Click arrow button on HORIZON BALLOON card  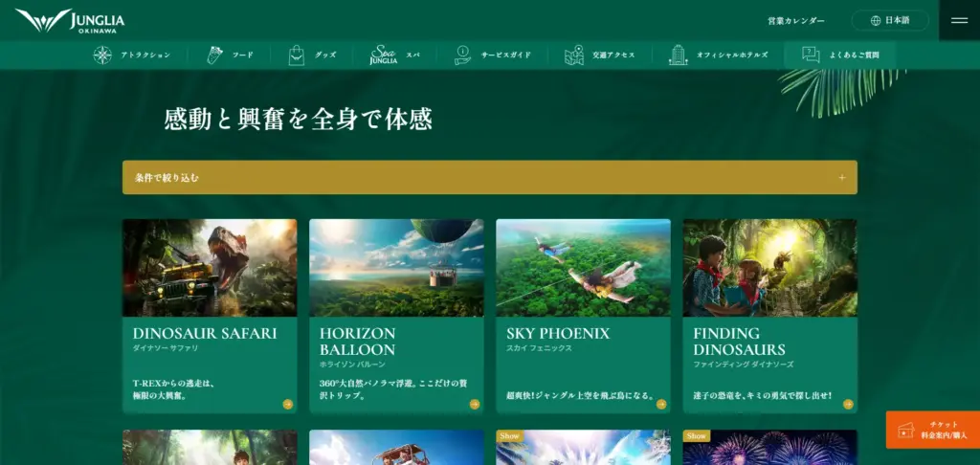coord(474,404)
